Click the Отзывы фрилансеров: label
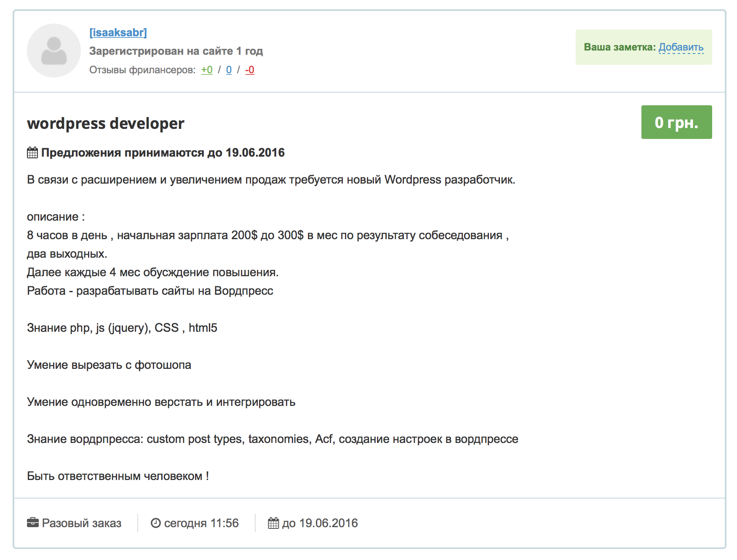This screenshot has width=737, height=560. (142, 70)
